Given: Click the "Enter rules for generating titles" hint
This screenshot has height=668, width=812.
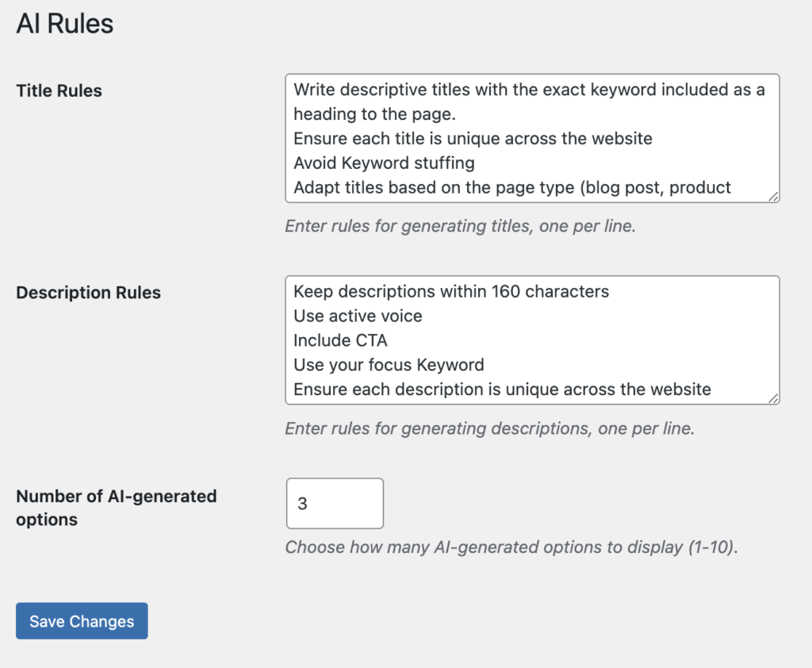Looking at the screenshot, I should pyautogui.click(x=460, y=226).
